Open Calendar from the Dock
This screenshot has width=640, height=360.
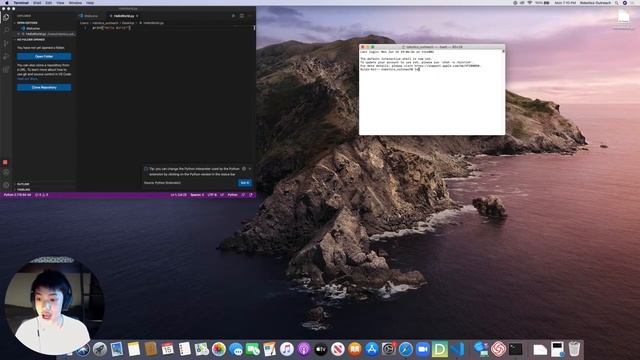tap(167, 349)
